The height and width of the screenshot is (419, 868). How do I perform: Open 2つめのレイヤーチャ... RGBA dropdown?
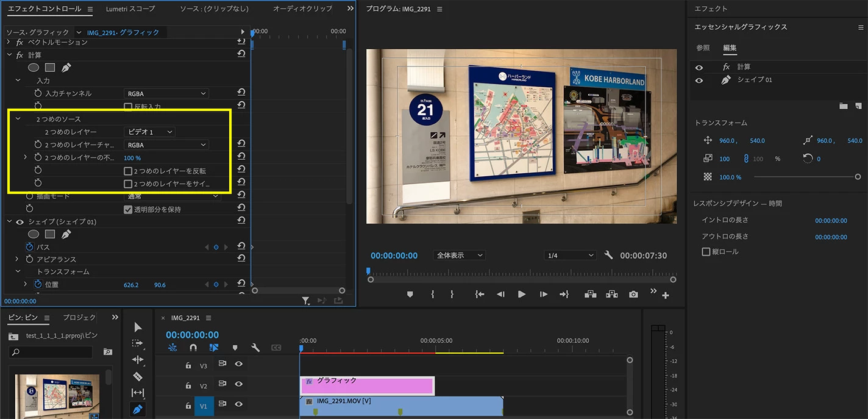click(x=166, y=145)
